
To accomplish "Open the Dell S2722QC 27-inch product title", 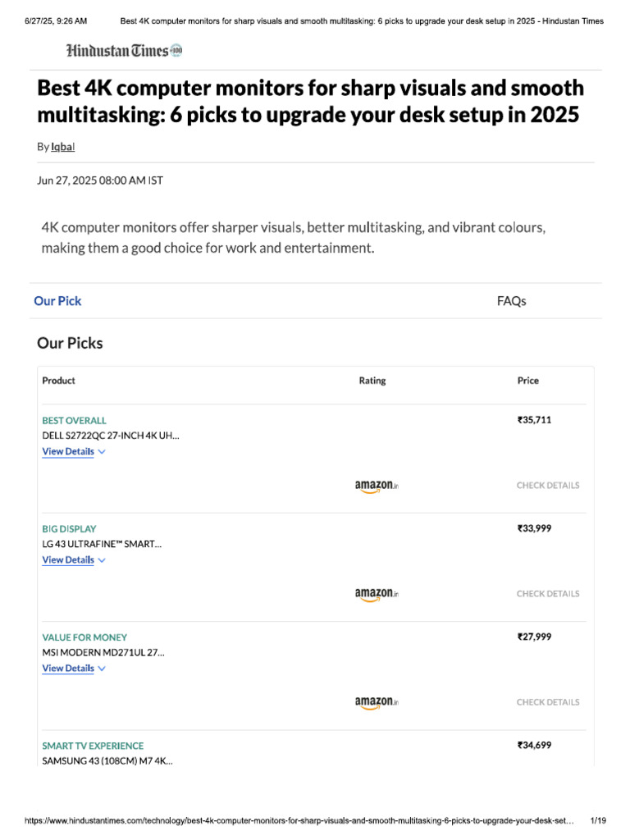I will (111, 436).
